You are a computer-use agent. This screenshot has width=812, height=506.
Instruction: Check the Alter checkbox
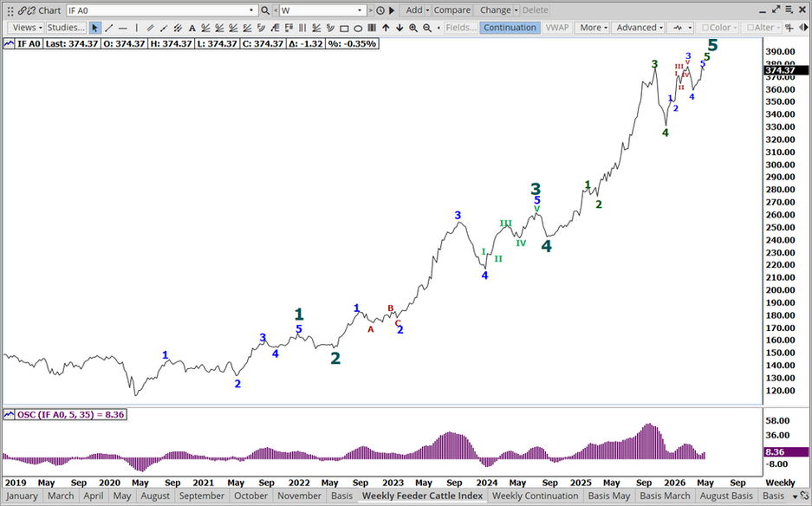[x=750, y=28]
